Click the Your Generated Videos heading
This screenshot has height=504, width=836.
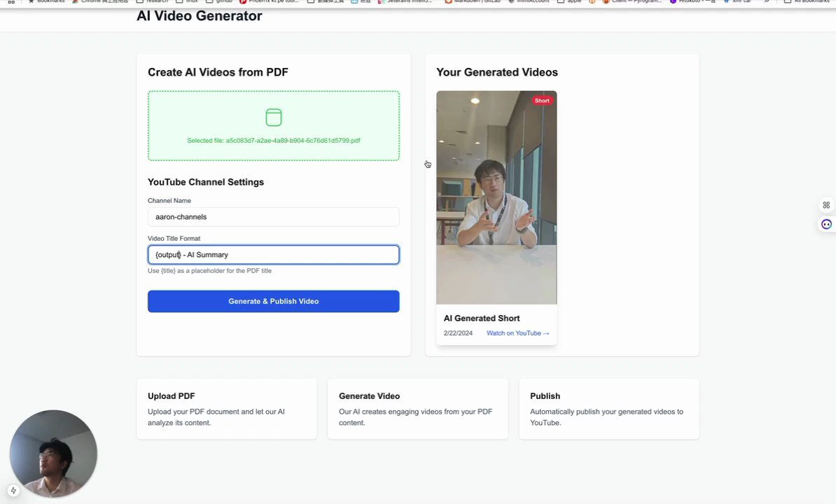pyautogui.click(x=497, y=73)
